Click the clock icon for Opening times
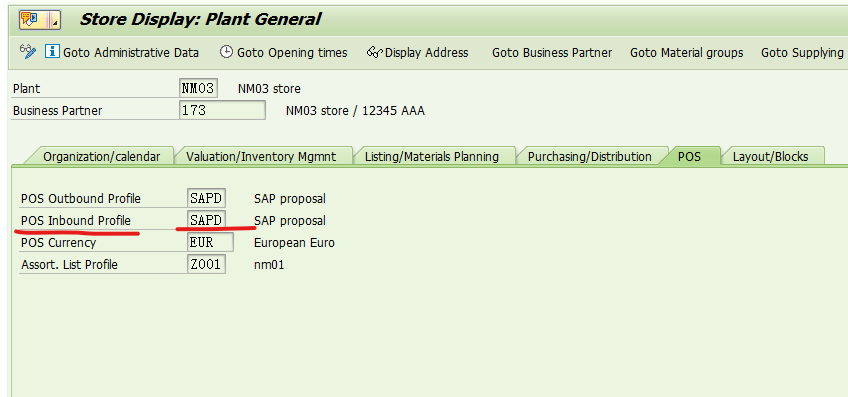848x397 pixels. pyautogui.click(x=226, y=52)
